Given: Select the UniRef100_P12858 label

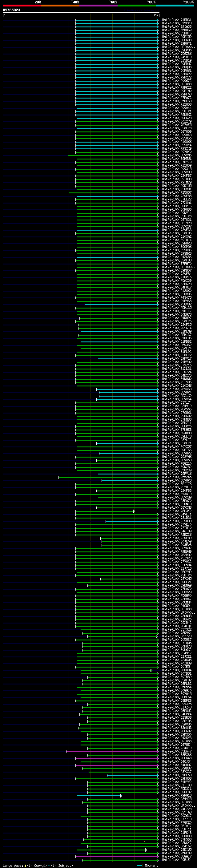Looking at the screenshot, I should pyautogui.click(x=176, y=105).
